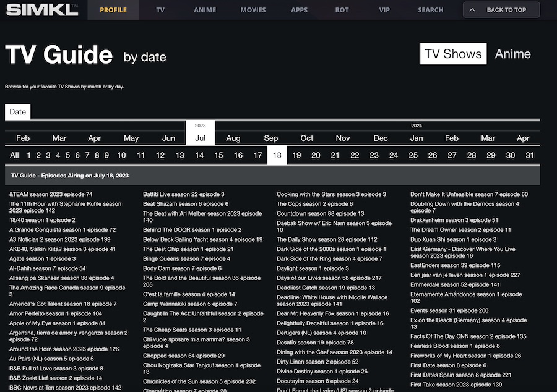
Task: Open Events season 31 episode 200
Action: tap(449, 310)
